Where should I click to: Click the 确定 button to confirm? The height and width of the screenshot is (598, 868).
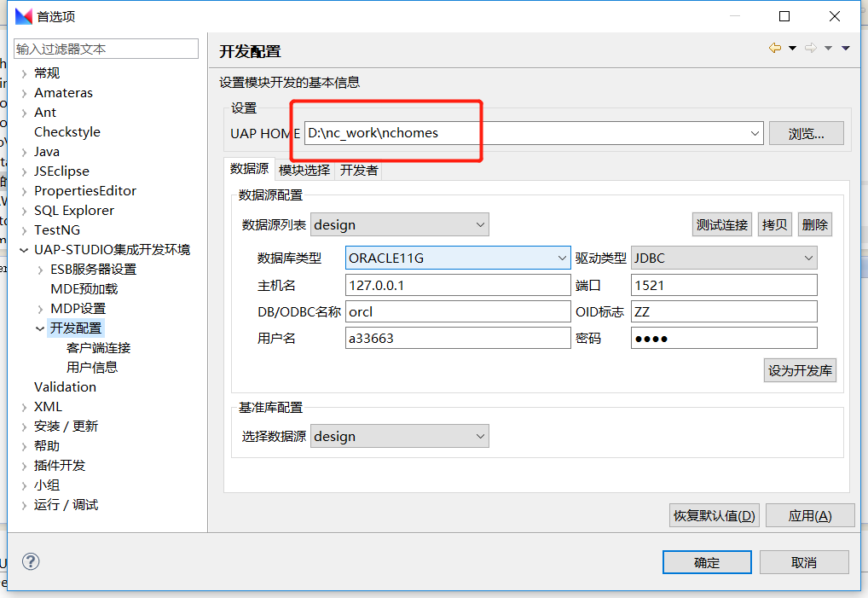[x=707, y=561]
